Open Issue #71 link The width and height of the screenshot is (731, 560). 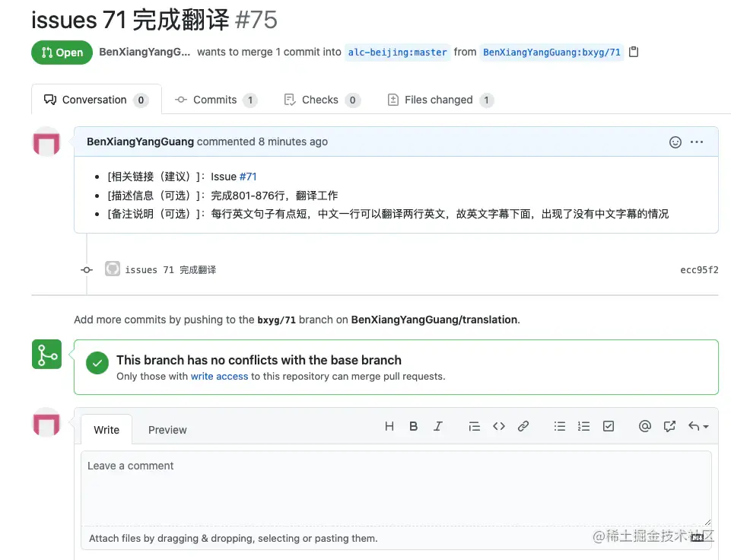[x=247, y=177]
